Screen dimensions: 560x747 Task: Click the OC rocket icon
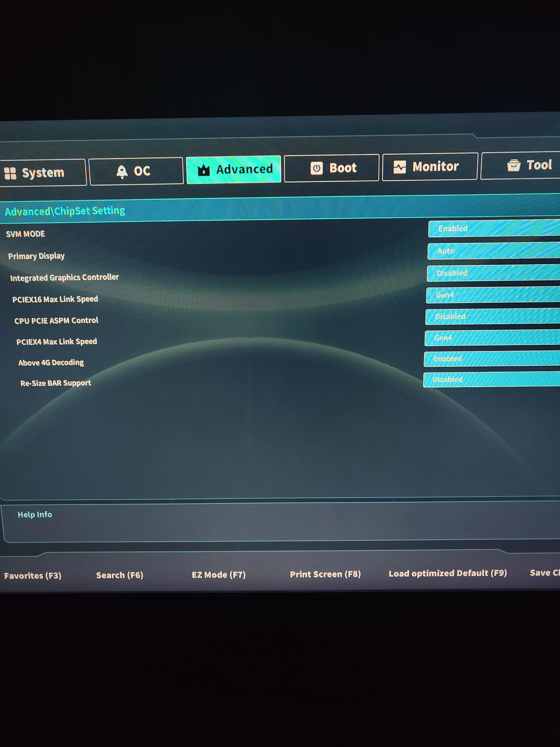[x=122, y=172]
